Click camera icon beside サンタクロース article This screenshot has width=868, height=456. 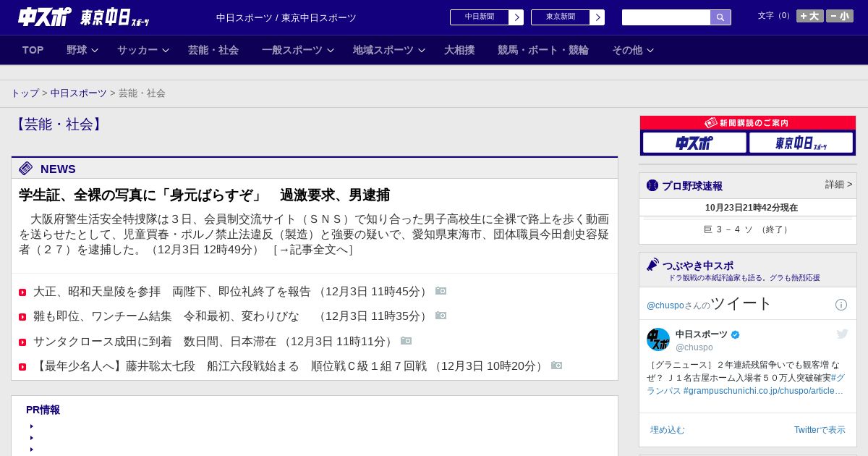click(x=406, y=340)
